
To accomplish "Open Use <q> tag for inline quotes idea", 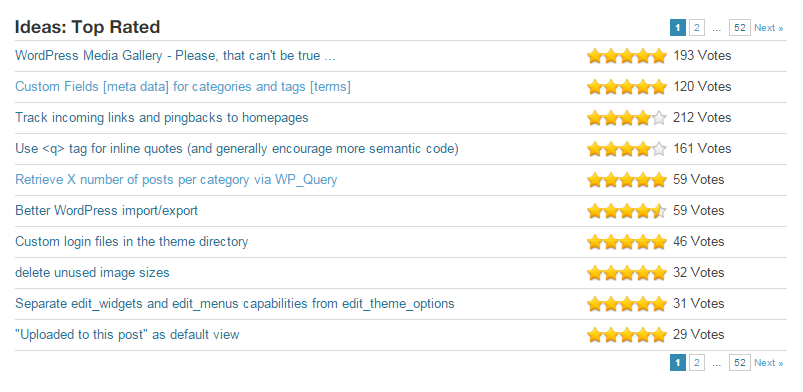I will pyautogui.click(x=237, y=149).
